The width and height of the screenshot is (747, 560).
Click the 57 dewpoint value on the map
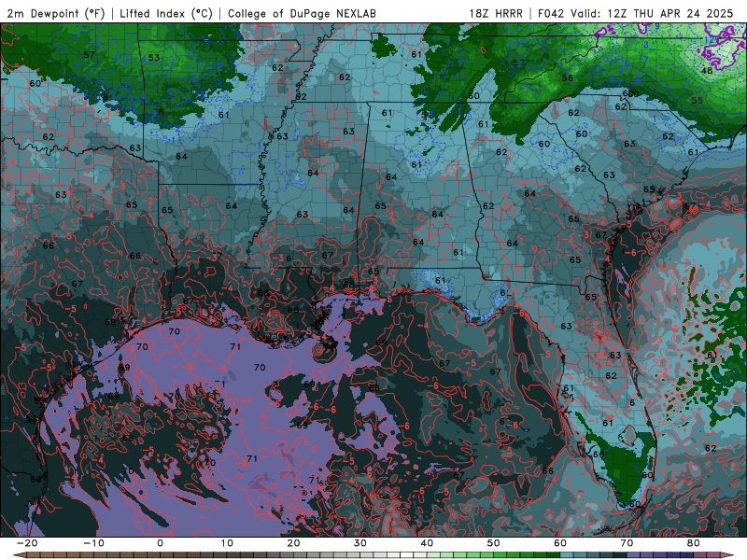click(89, 55)
